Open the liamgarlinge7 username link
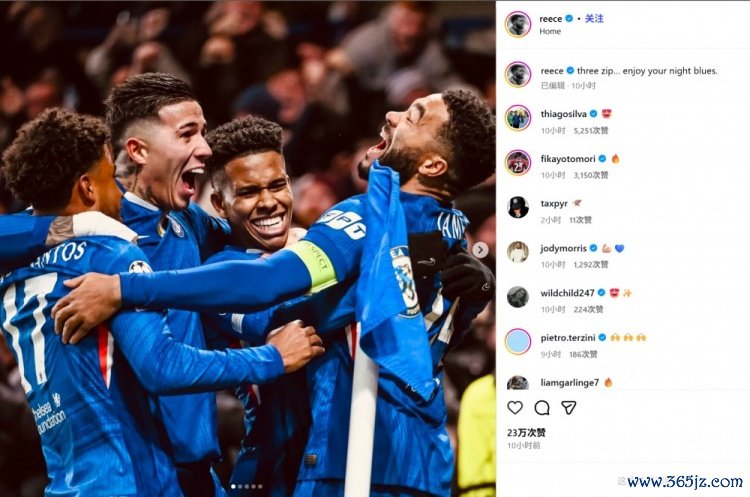The height and width of the screenshot is (497, 750). [x=570, y=383]
